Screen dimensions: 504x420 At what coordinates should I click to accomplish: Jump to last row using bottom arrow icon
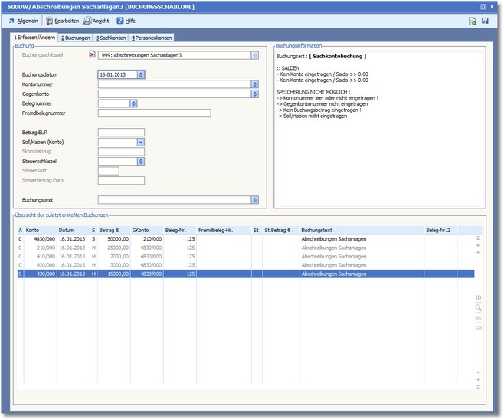[479, 387]
